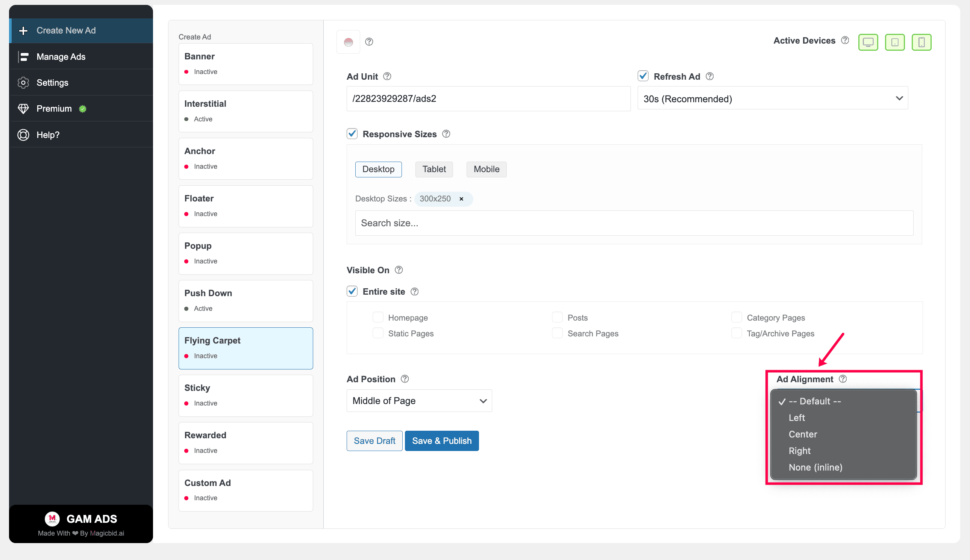The image size is (970, 560).
Task: Open the Banner ad type card
Action: (x=246, y=64)
